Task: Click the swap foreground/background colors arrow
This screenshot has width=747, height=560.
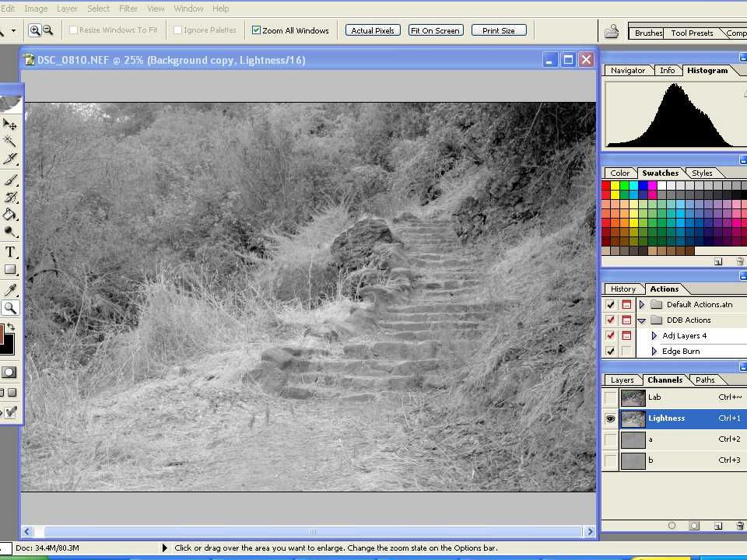Action: [x=12, y=327]
